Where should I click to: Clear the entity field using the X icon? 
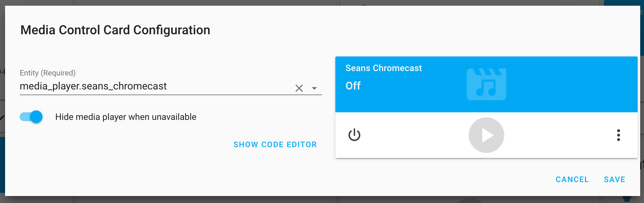pyautogui.click(x=299, y=88)
